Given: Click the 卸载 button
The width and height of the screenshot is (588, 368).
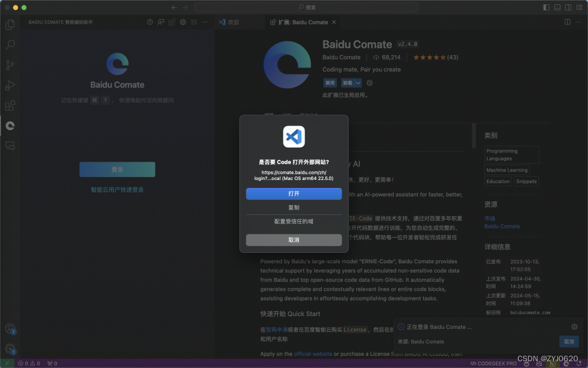Looking at the screenshot, I should pos(348,83).
